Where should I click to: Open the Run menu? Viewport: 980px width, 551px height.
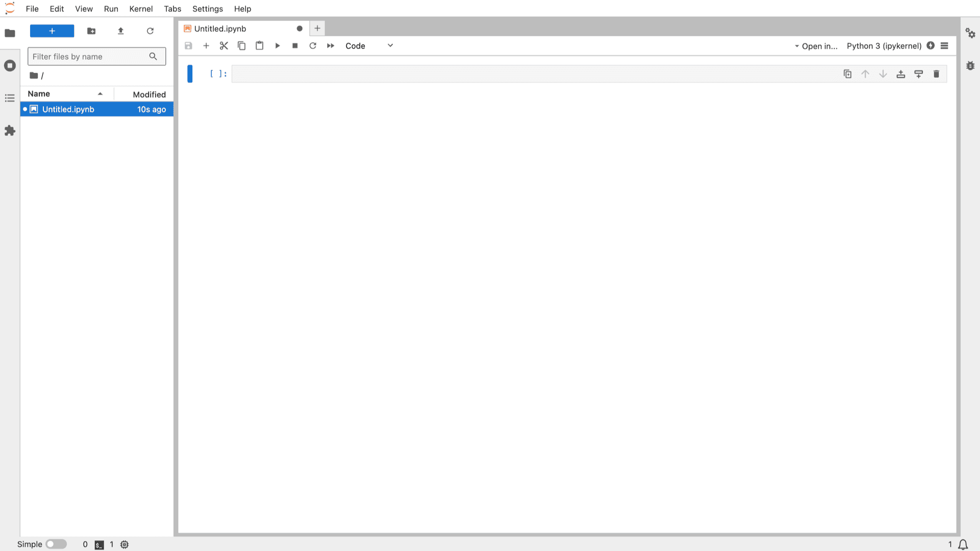coord(111,9)
